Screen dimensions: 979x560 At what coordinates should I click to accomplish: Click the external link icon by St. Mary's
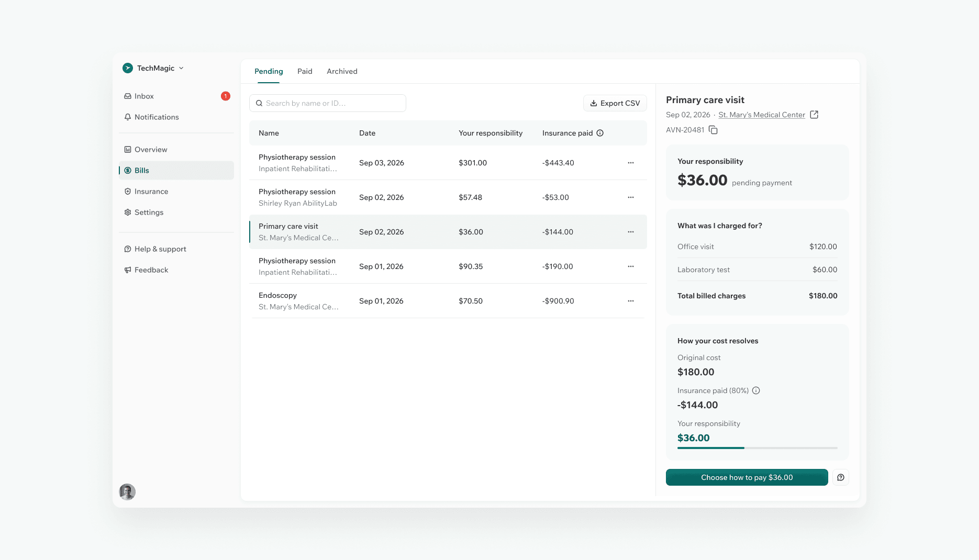[814, 115]
